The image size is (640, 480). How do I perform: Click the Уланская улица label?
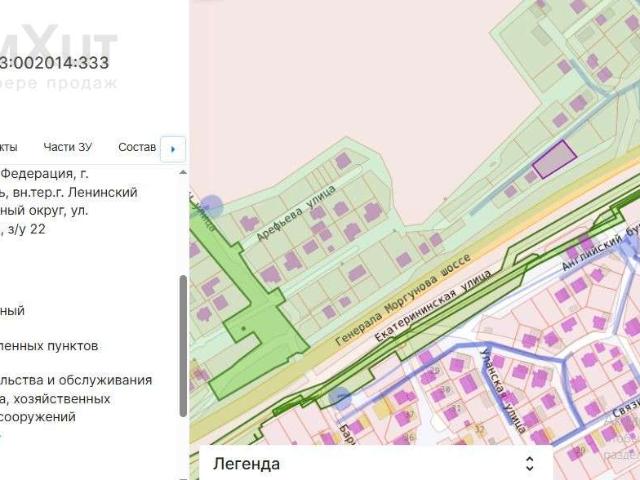503,390
